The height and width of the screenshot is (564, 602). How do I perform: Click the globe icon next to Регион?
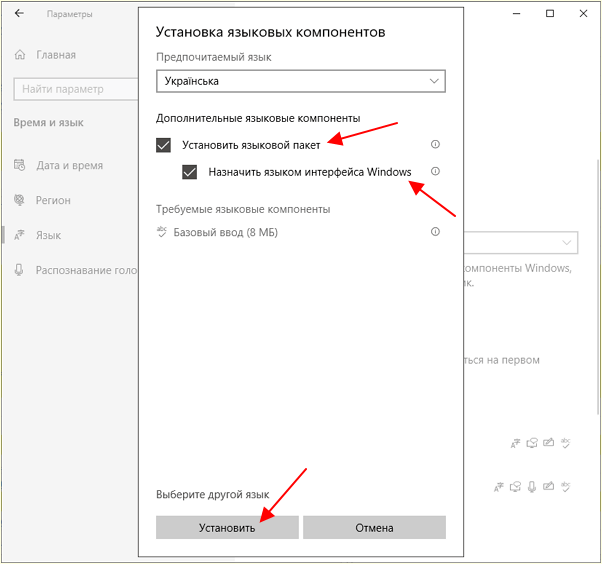pos(19,200)
